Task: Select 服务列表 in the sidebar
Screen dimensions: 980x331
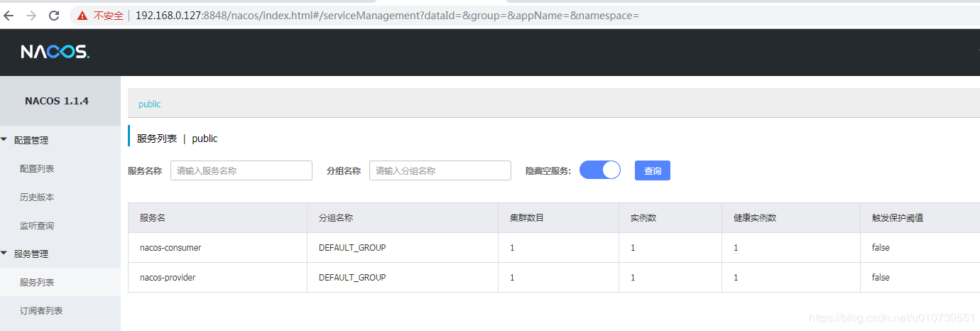Action: point(37,282)
